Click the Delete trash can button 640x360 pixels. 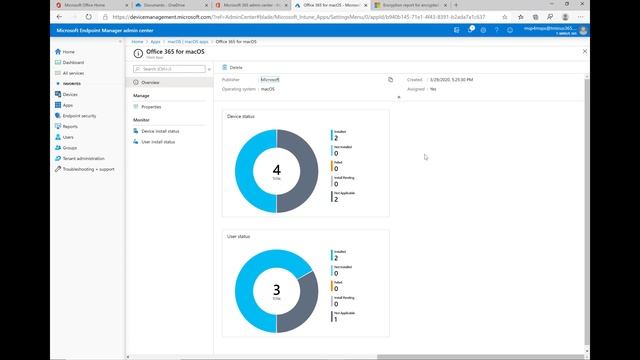coord(232,67)
